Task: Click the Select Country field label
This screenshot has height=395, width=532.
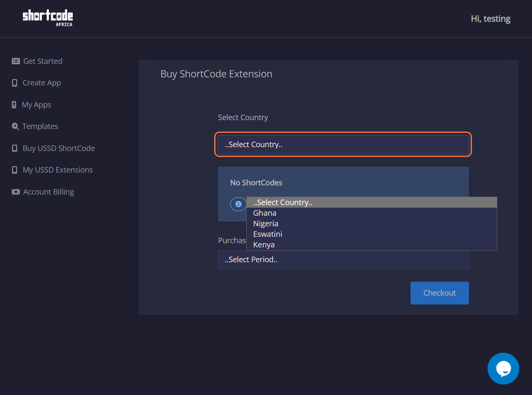Action: (x=243, y=118)
